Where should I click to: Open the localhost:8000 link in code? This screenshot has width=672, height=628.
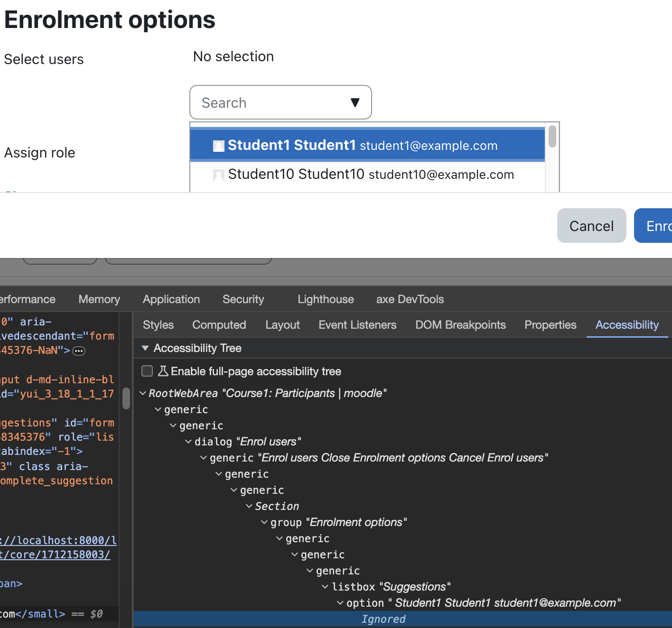tap(58, 540)
